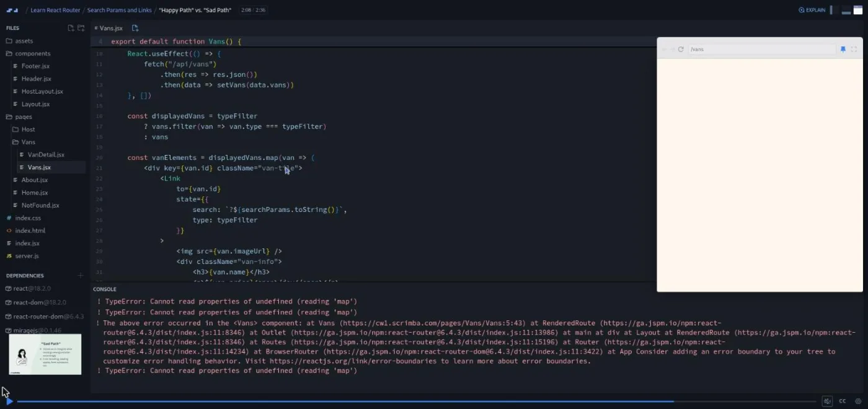Click the 'type: typeFilter' code line

pos(224,220)
